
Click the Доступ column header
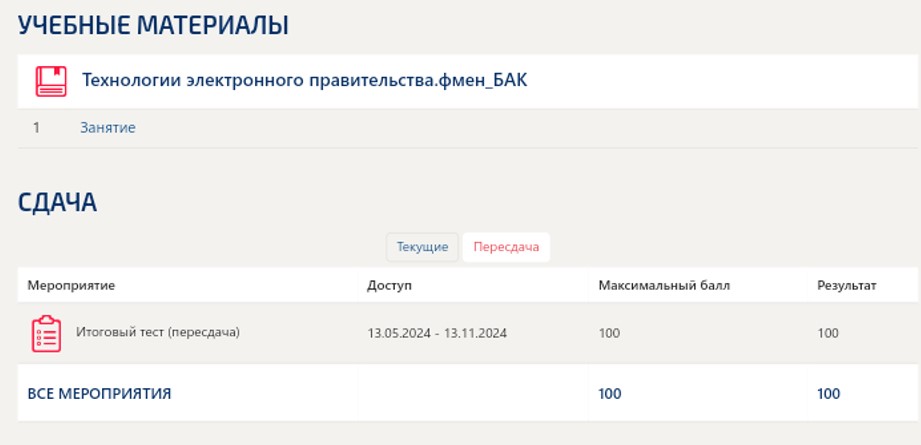(x=389, y=286)
